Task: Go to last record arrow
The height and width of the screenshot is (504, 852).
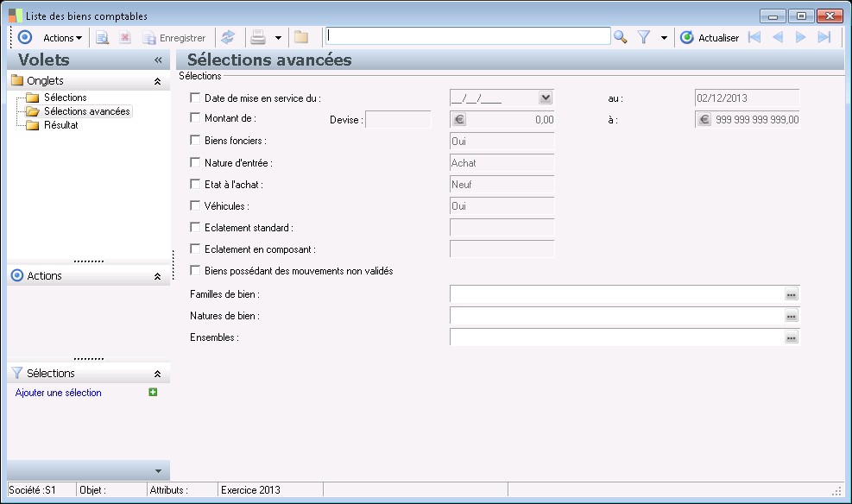Action: click(x=824, y=37)
